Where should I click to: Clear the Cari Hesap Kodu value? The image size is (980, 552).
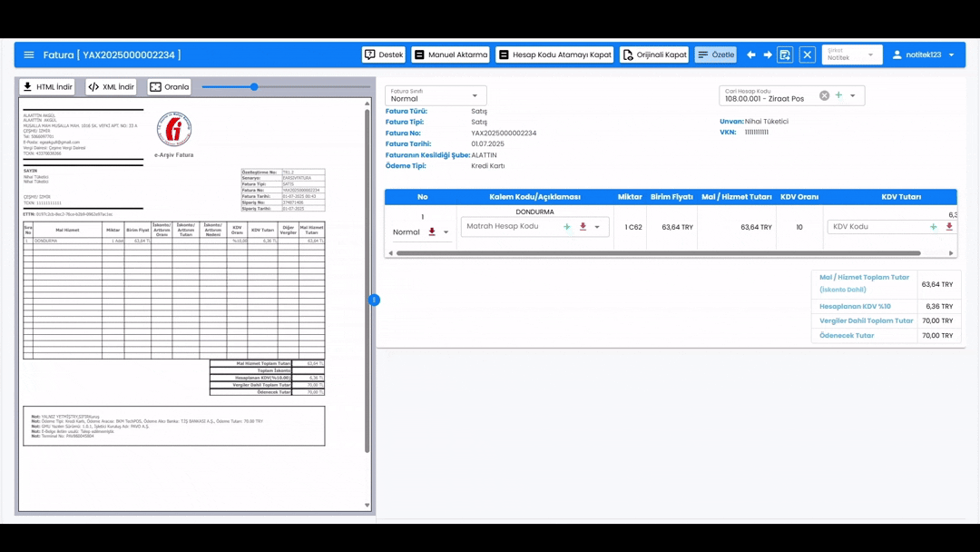(824, 95)
